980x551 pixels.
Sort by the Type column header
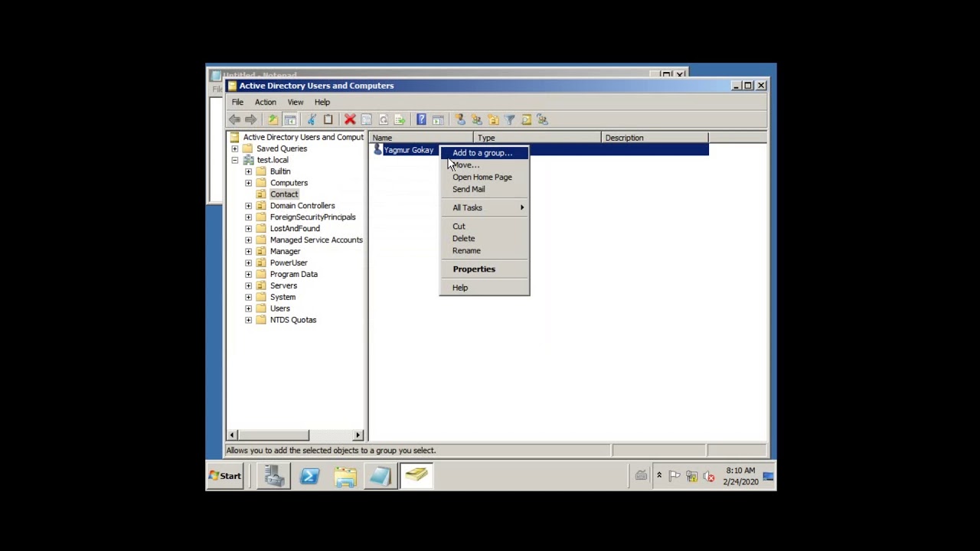[537, 138]
